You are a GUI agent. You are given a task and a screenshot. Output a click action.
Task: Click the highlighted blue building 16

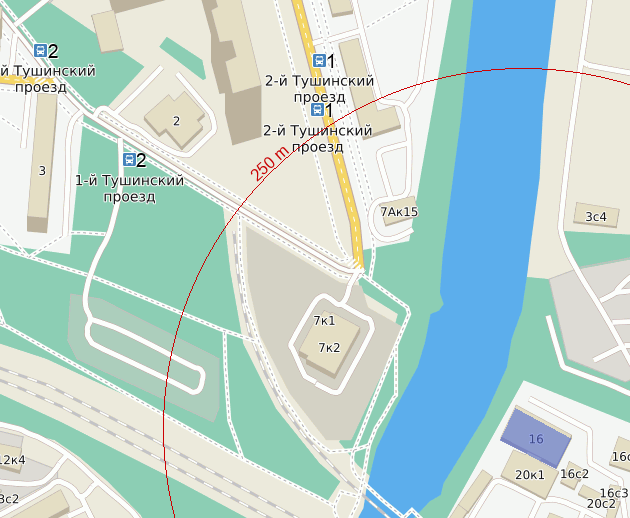[536, 438]
